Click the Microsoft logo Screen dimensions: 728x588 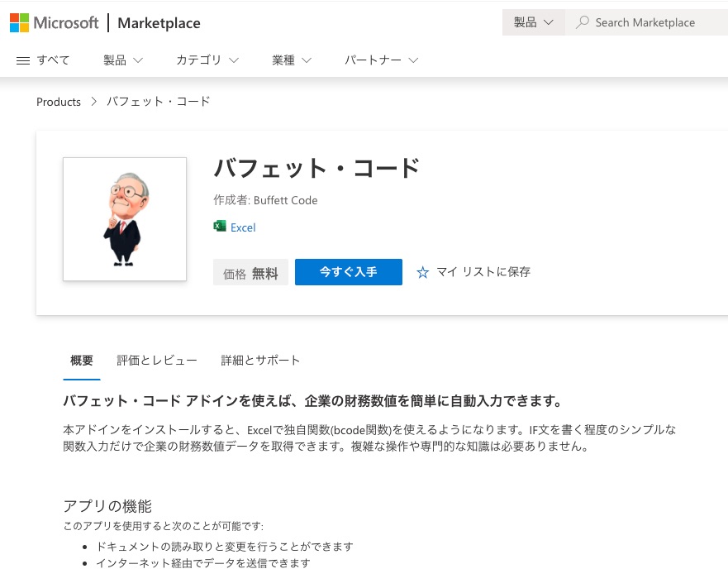coord(54,23)
